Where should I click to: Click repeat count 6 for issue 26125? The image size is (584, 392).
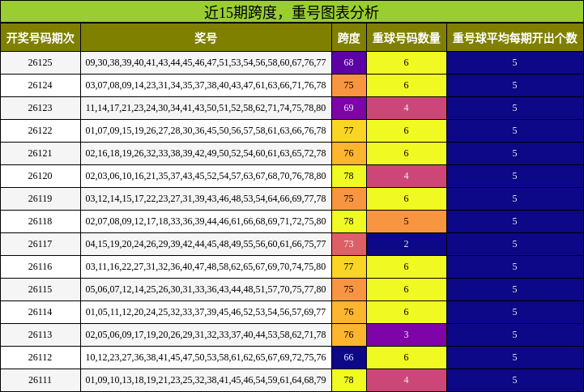pos(407,62)
